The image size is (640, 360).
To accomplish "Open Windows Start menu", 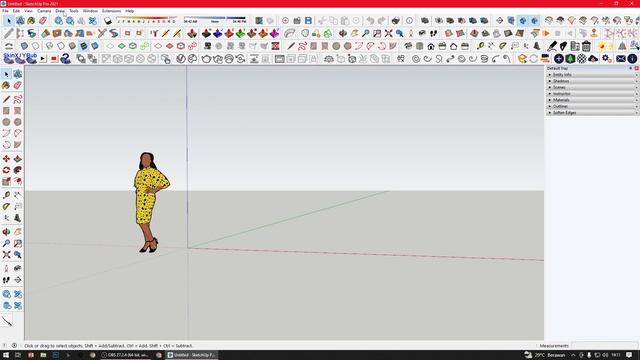I will click(x=6, y=355).
